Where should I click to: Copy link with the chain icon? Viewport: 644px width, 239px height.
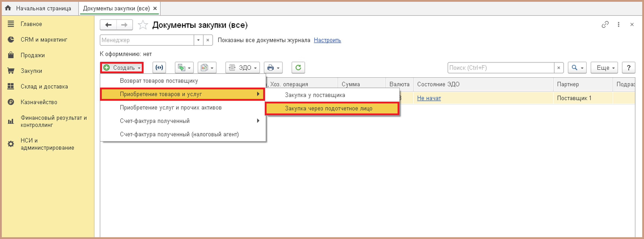(x=605, y=25)
